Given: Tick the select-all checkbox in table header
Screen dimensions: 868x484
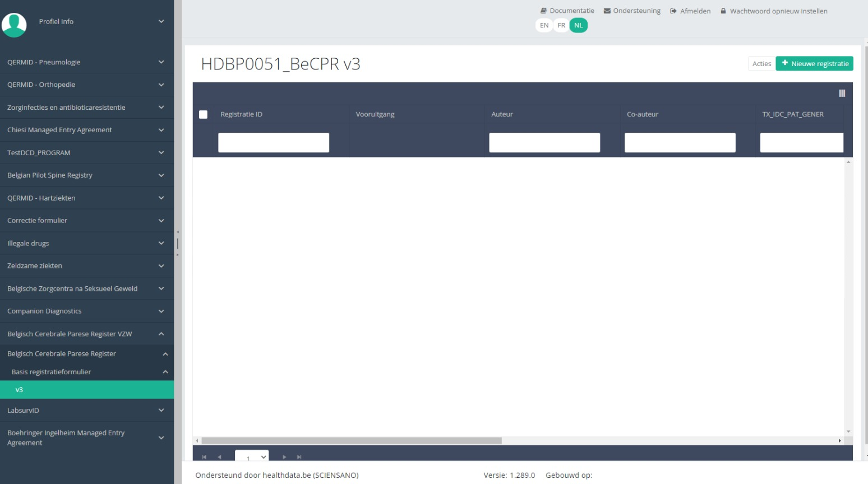Looking at the screenshot, I should coord(204,114).
